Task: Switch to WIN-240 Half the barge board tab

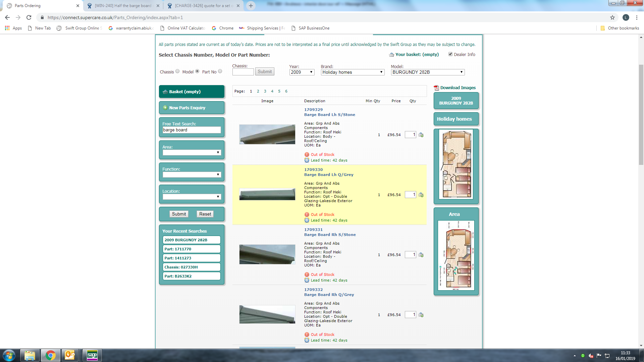Action: (123, 6)
